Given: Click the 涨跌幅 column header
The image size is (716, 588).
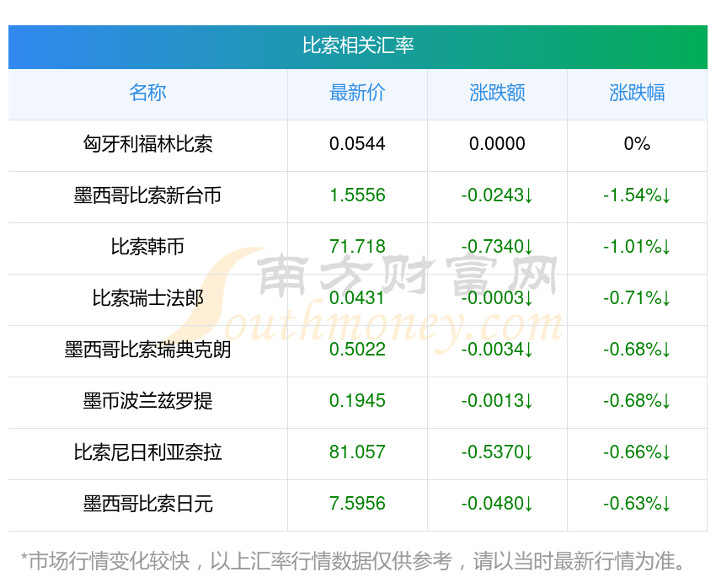Looking at the screenshot, I should [637, 93].
